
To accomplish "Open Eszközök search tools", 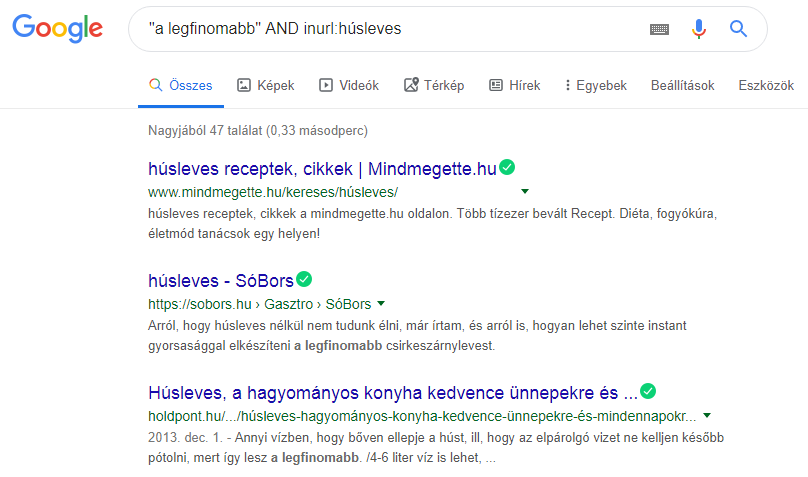I will tap(766, 86).
